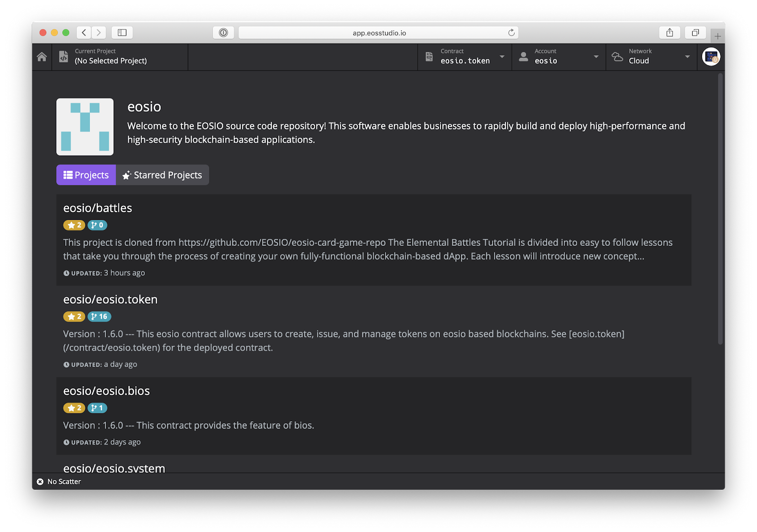Click the Network cloud icon
Screen dimensions: 757x532
pyautogui.click(x=617, y=57)
